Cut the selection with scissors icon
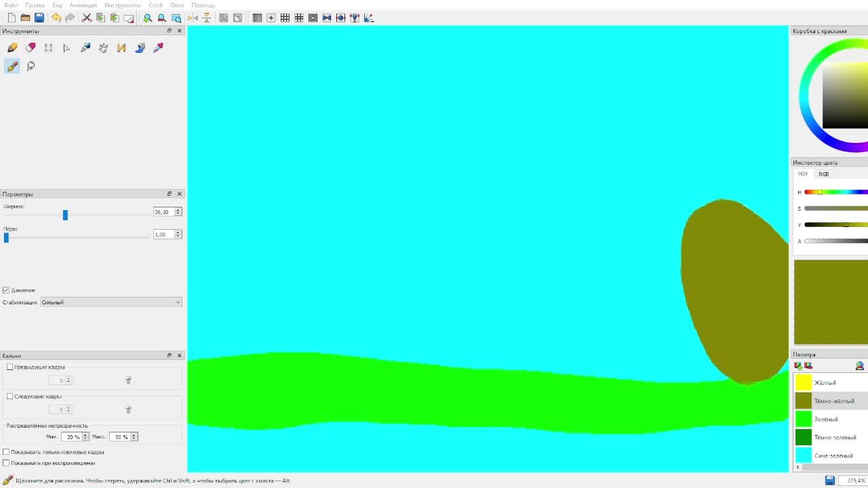 [x=87, y=18]
